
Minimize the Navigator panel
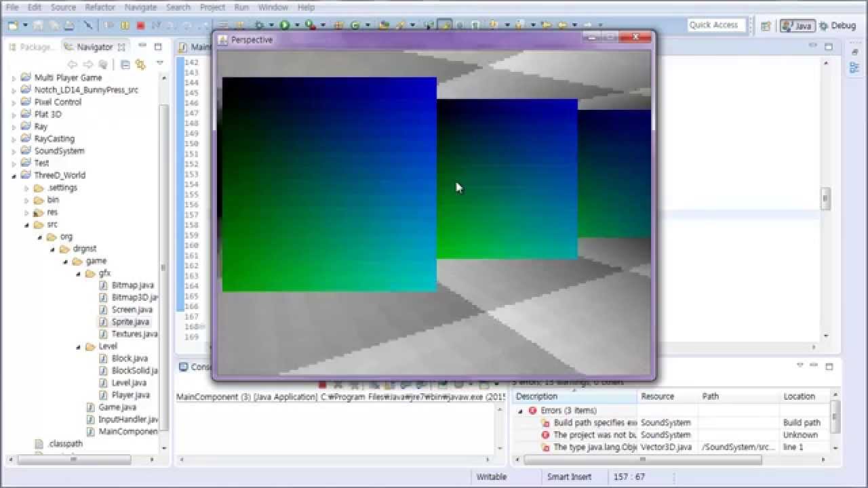coord(142,46)
